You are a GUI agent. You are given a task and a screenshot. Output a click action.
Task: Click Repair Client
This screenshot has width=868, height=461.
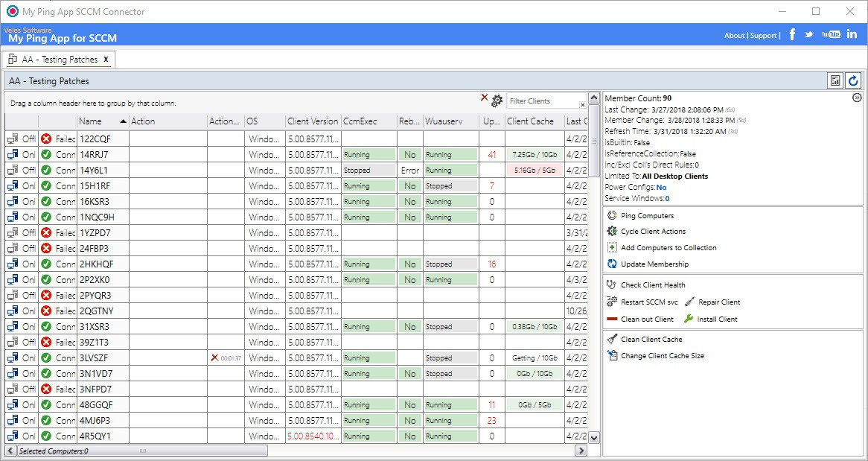[x=712, y=302]
